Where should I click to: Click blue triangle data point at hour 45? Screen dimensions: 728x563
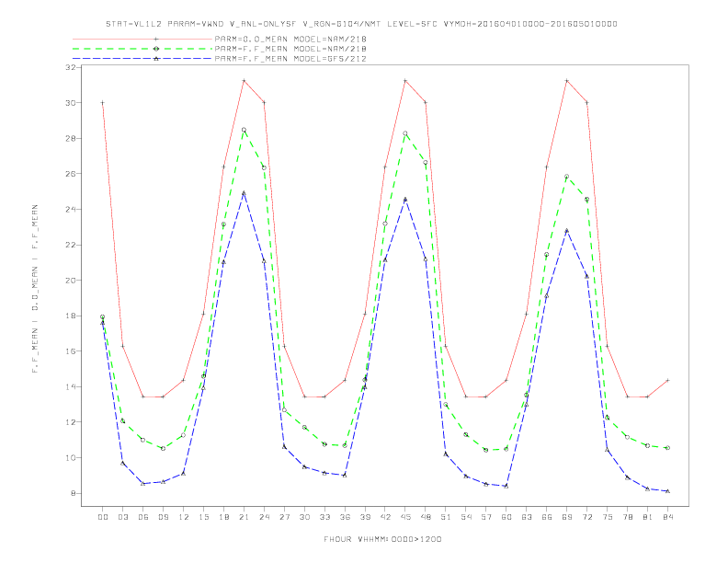click(405, 200)
